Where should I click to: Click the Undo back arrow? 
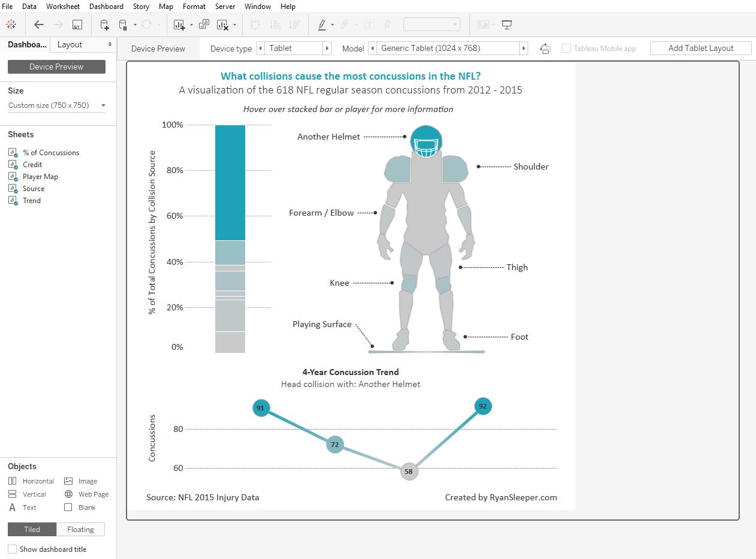pos(39,25)
